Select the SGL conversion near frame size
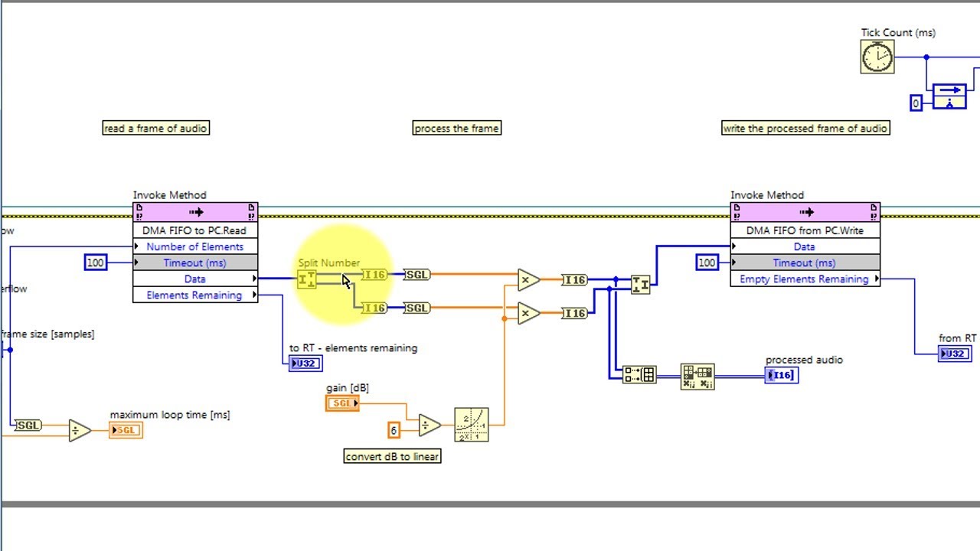 coord(28,425)
